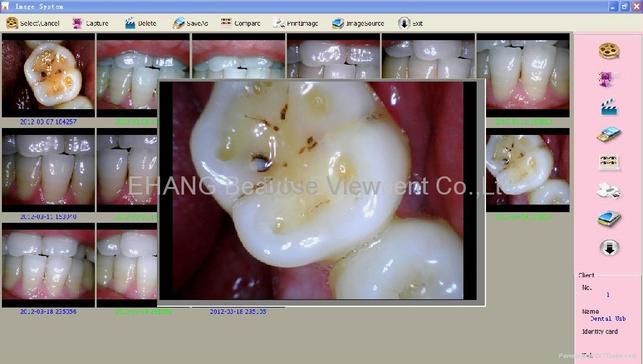Open Compare from the top toolbar

240,23
